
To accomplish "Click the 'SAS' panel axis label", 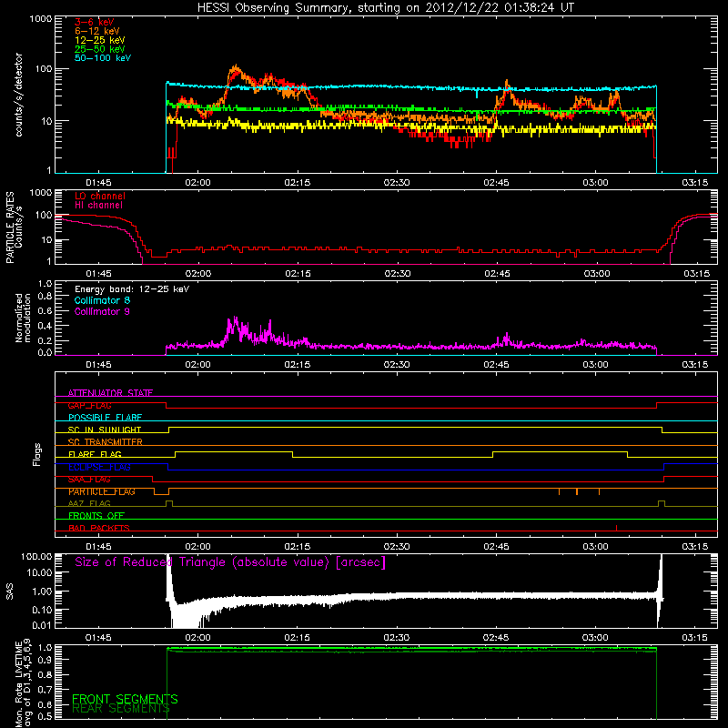I will pos(9,592).
